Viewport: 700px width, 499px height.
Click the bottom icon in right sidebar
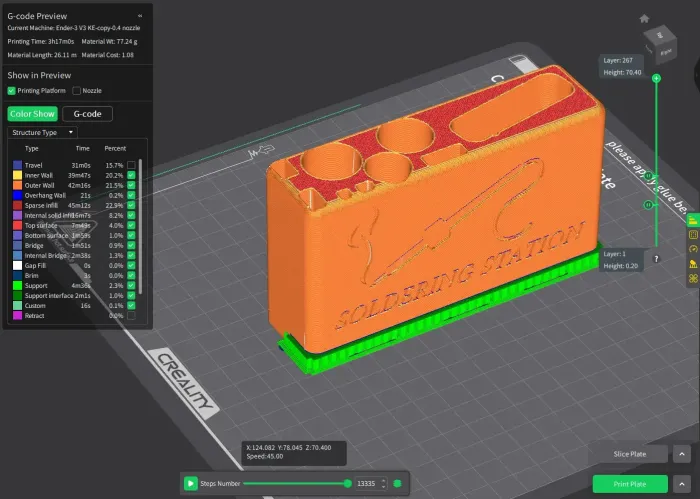pos(693,277)
